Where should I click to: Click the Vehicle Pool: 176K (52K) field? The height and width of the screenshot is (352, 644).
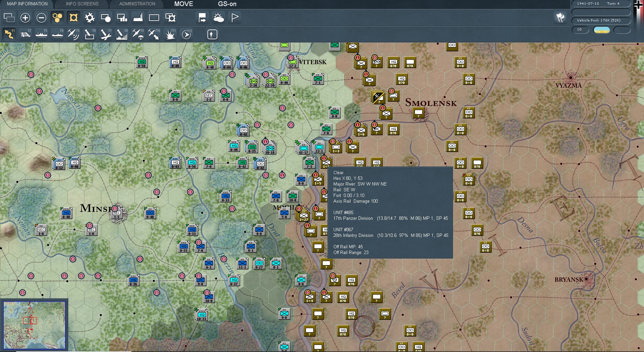601,20
